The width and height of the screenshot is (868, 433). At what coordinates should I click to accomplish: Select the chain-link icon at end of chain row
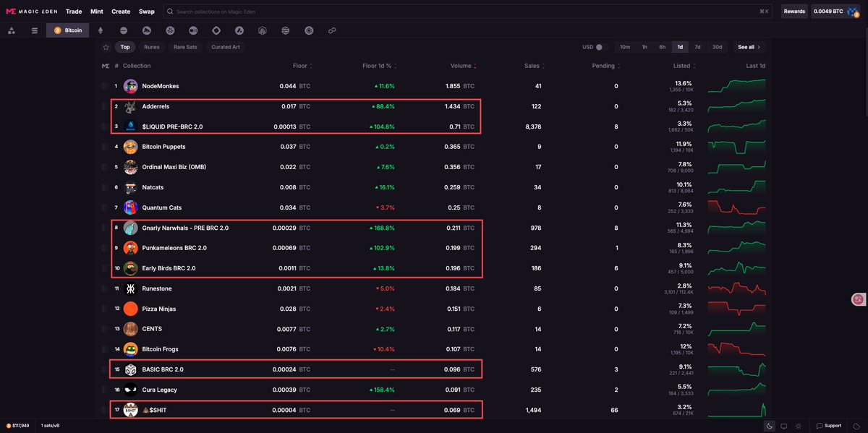click(x=332, y=30)
